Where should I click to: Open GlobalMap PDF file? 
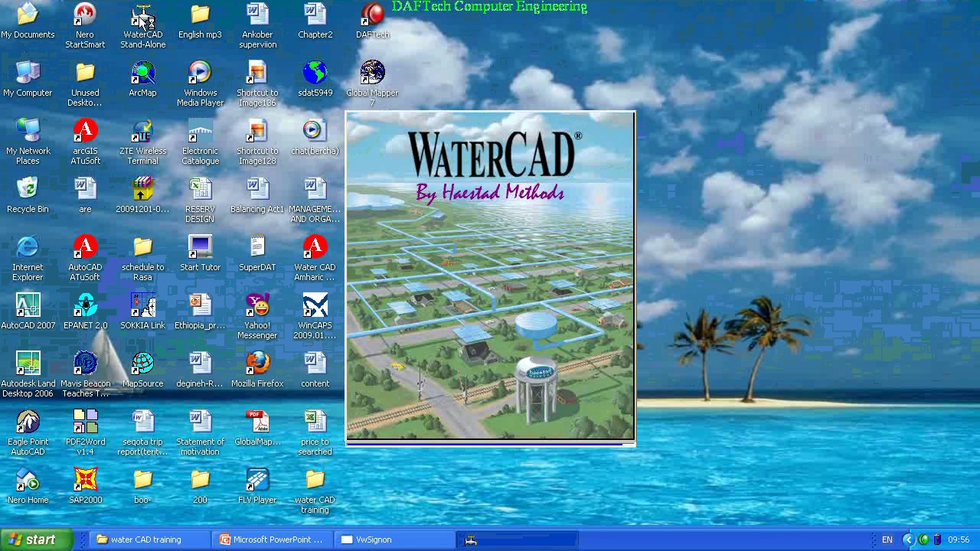tap(257, 422)
